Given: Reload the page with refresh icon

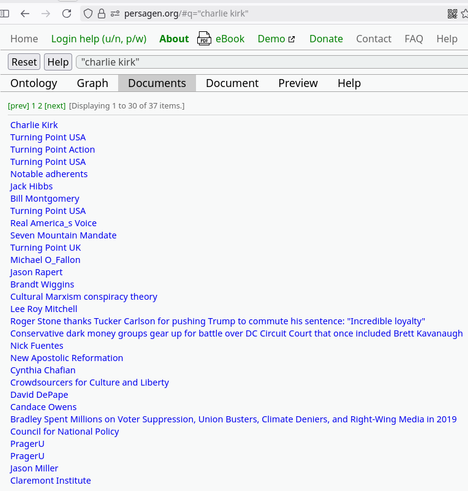Looking at the screenshot, I should (67, 14).
